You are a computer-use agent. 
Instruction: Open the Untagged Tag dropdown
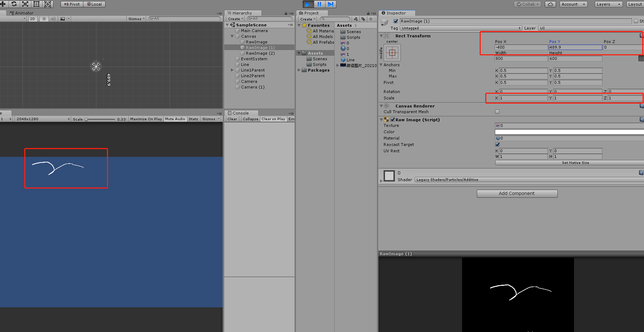461,28
